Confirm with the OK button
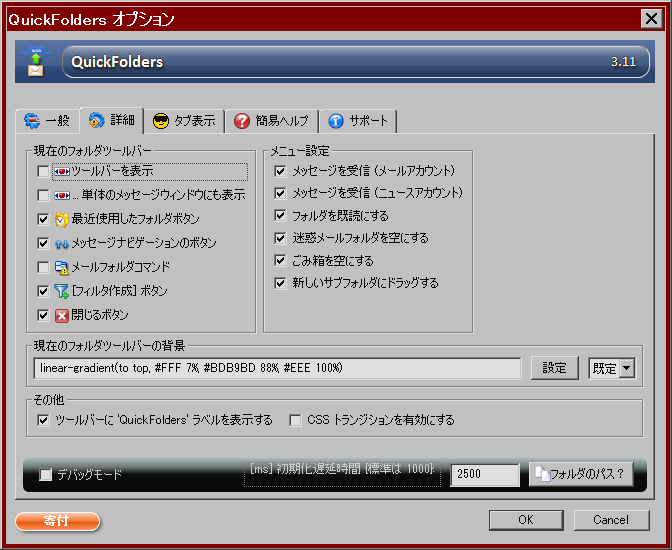The image size is (672, 550). click(x=526, y=520)
